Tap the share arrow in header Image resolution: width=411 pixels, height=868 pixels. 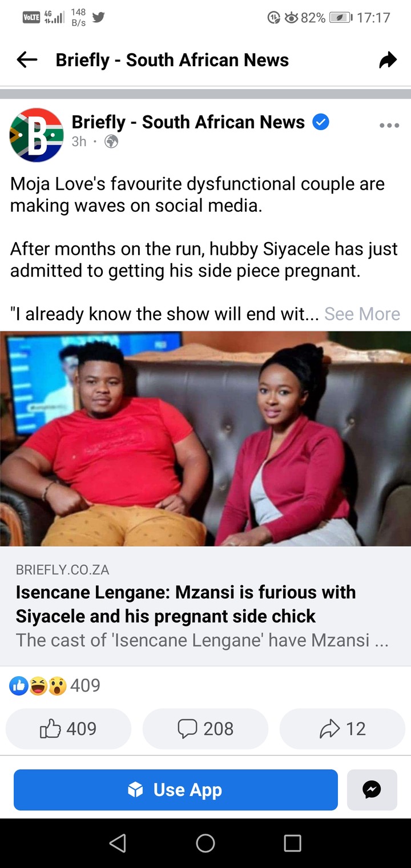click(388, 60)
